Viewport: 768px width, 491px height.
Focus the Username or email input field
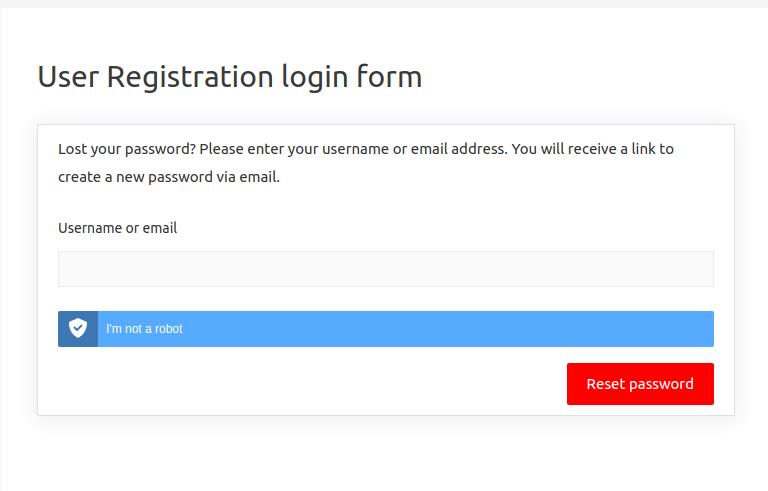pyautogui.click(x=385, y=269)
